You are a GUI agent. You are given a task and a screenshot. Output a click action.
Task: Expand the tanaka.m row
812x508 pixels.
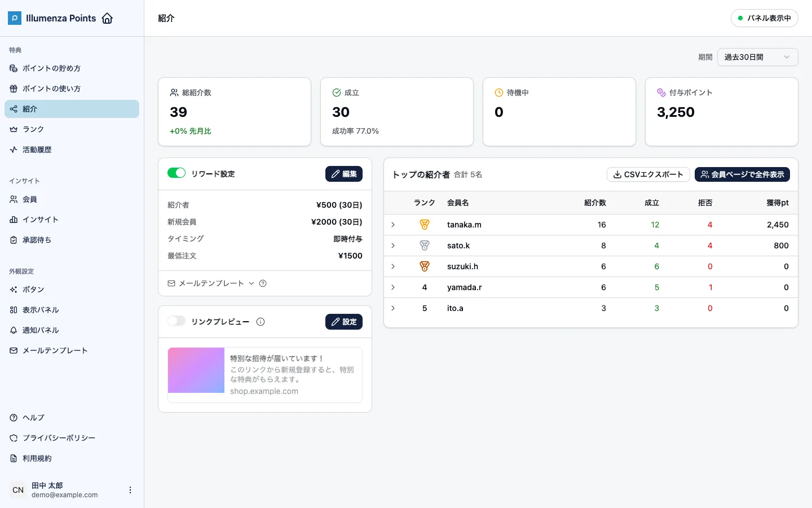(x=393, y=225)
